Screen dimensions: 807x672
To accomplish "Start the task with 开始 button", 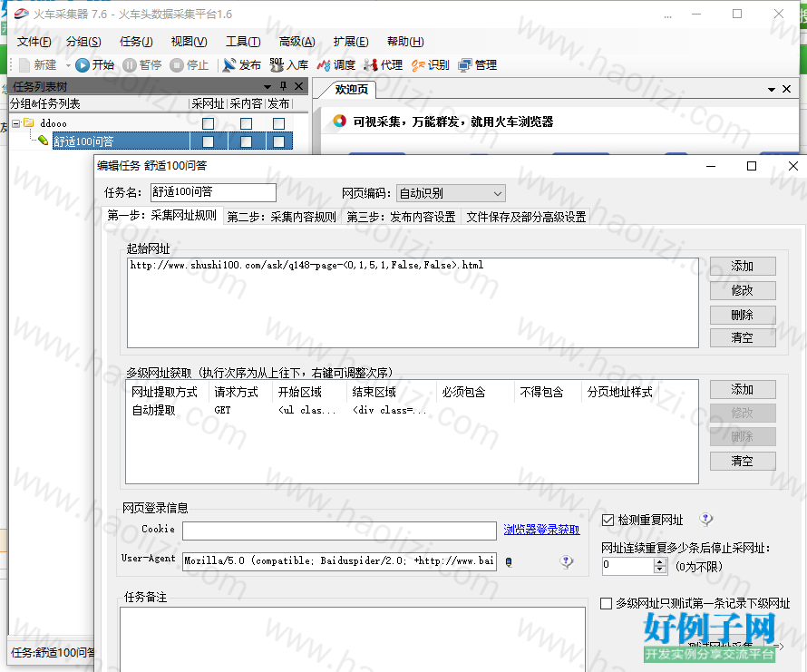I will (x=94, y=65).
